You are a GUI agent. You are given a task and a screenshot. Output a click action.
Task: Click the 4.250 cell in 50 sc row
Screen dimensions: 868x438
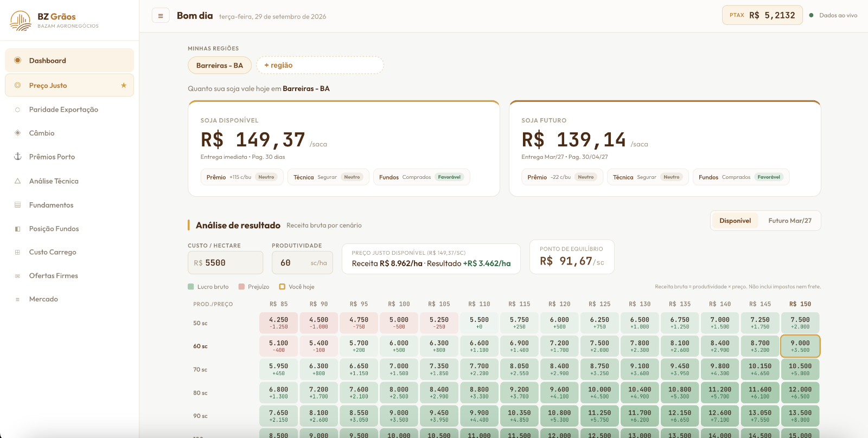click(x=279, y=323)
